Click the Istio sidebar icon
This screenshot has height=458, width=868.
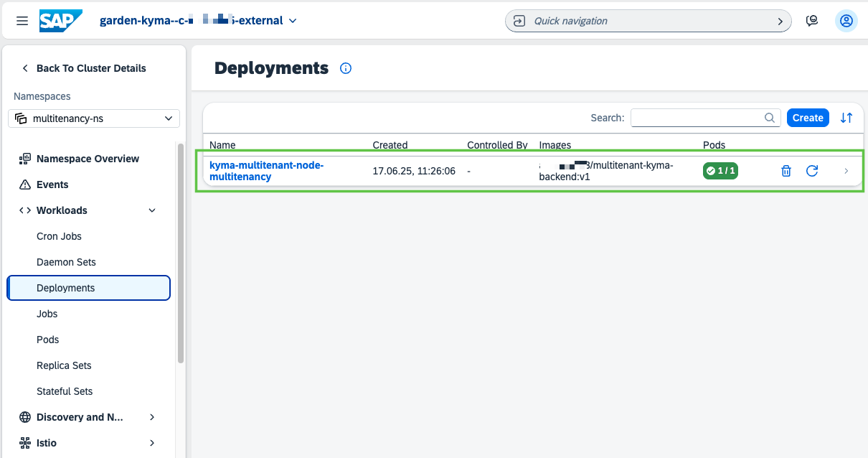pos(25,443)
